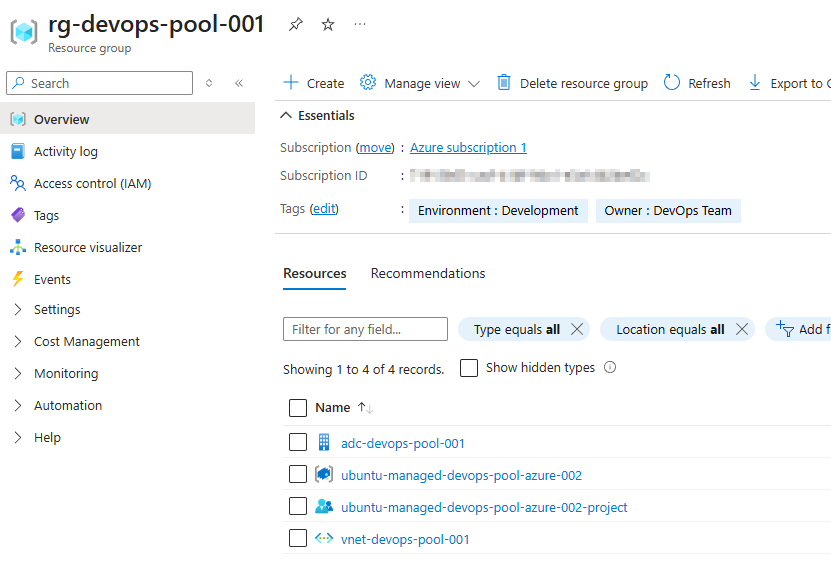The height and width of the screenshot is (581, 831).
Task: Open the Manage view dropdown
Action: tap(420, 83)
